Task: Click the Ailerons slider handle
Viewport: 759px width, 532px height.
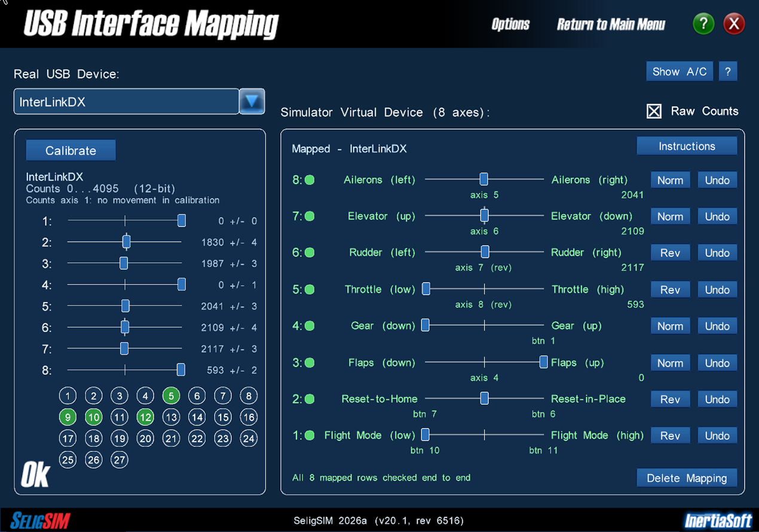Action: [484, 179]
